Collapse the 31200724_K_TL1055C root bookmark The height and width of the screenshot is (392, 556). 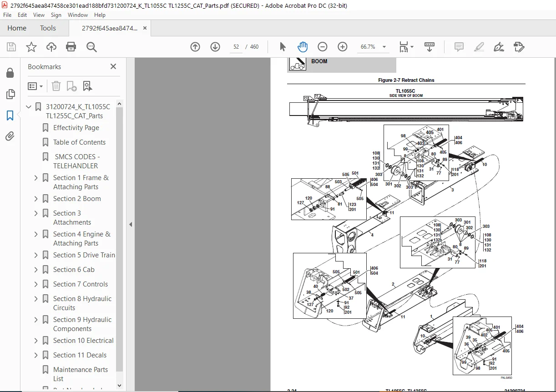tap(29, 107)
